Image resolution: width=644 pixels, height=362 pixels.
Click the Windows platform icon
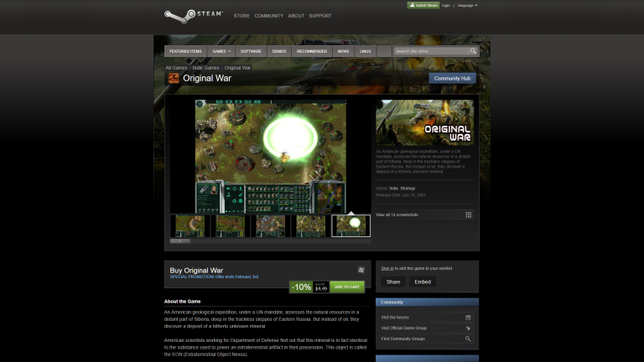coord(361,270)
